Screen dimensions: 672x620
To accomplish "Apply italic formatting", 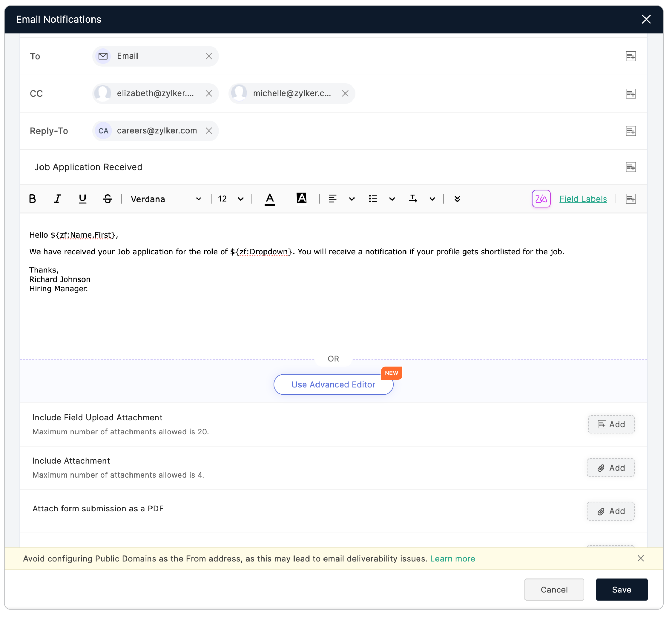I will click(x=57, y=199).
